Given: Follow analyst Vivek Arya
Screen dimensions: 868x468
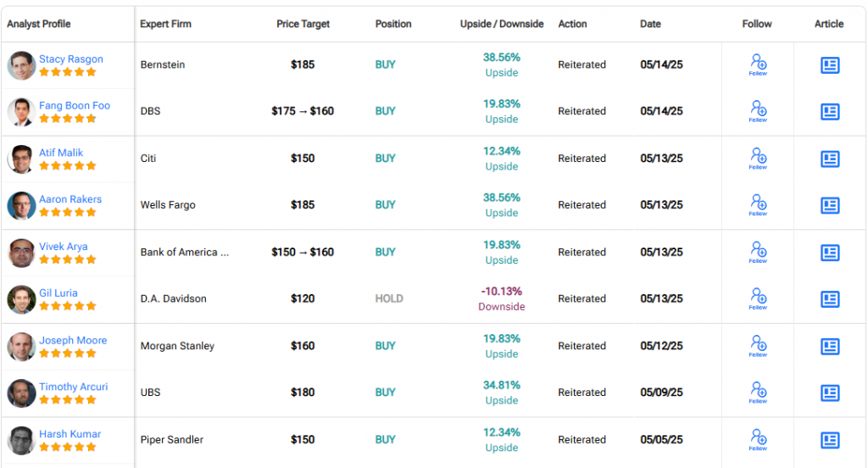Looking at the screenshot, I should (x=758, y=253).
